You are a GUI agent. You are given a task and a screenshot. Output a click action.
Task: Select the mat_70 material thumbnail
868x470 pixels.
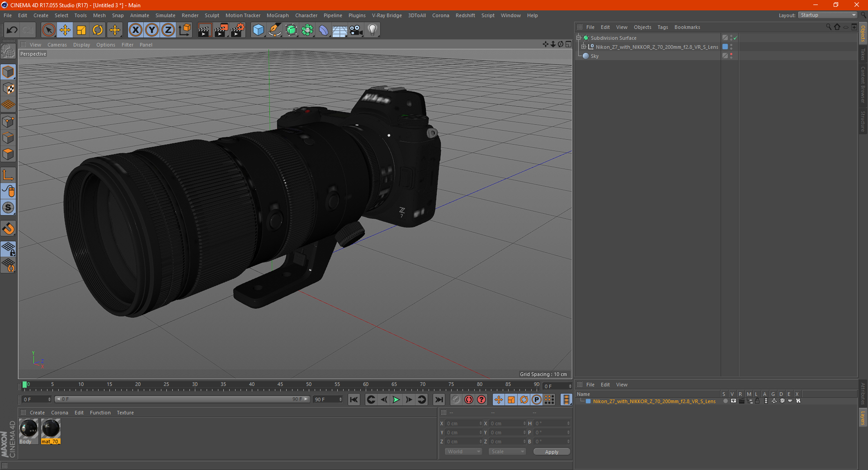tap(51, 429)
